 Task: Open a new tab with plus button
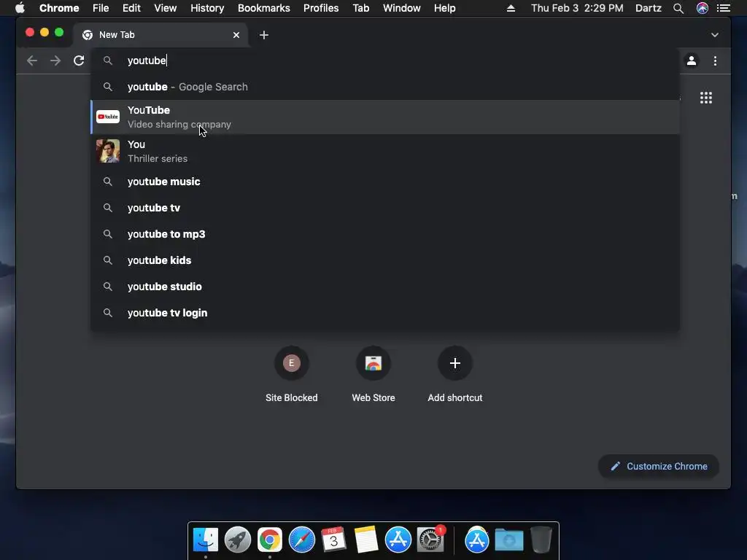click(264, 35)
